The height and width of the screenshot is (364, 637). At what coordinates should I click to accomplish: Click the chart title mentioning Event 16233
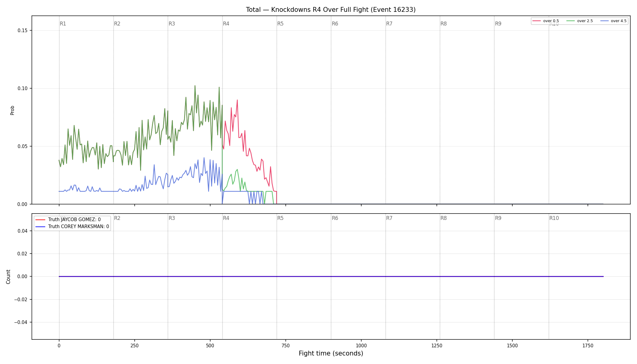[331, 10]
